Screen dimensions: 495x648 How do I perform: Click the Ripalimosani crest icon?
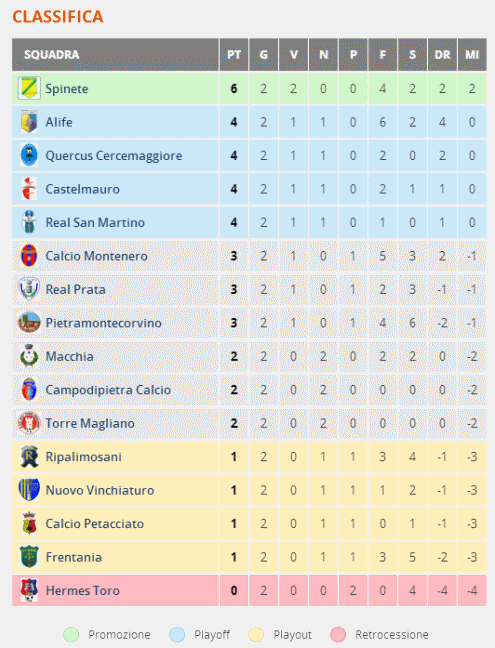coord(29,456)
